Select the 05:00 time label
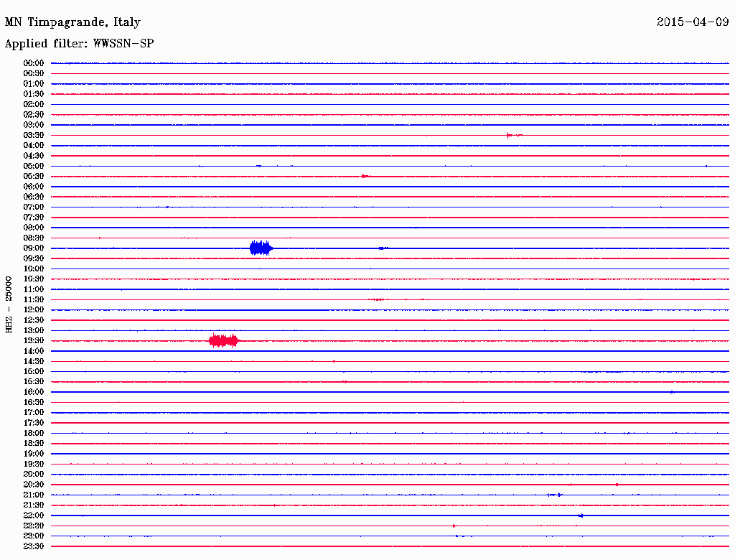This screenshot has width=735, height=560. tap(33, 166)
